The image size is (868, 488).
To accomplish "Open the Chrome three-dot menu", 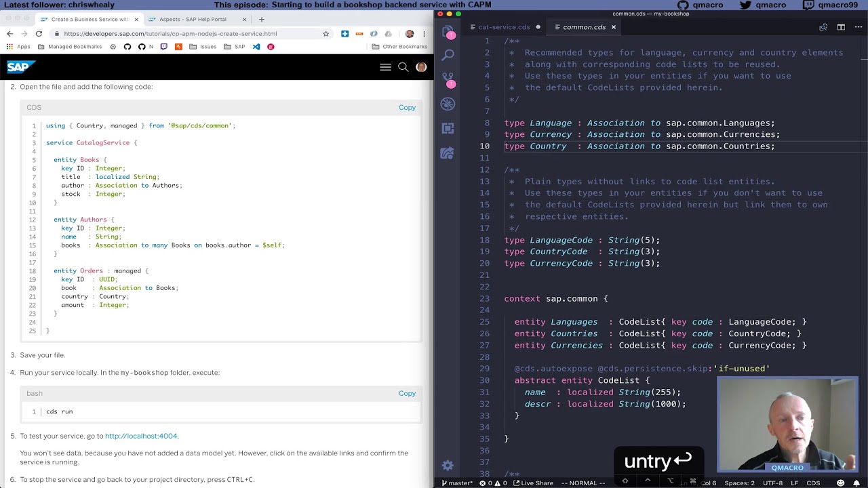I will tap(425, 33).
